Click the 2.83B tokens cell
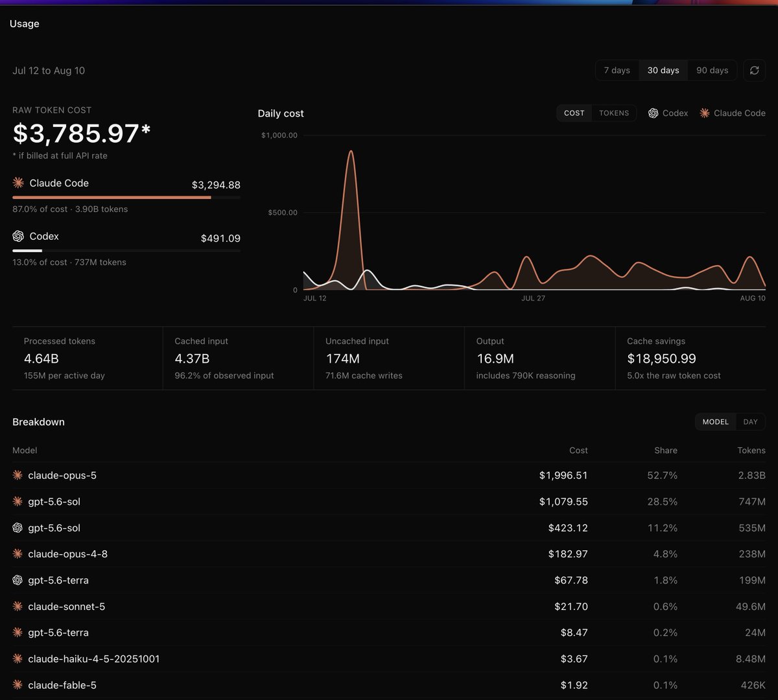Image resolution: width=778 pixels, height=700 pixels. point(751,475)
